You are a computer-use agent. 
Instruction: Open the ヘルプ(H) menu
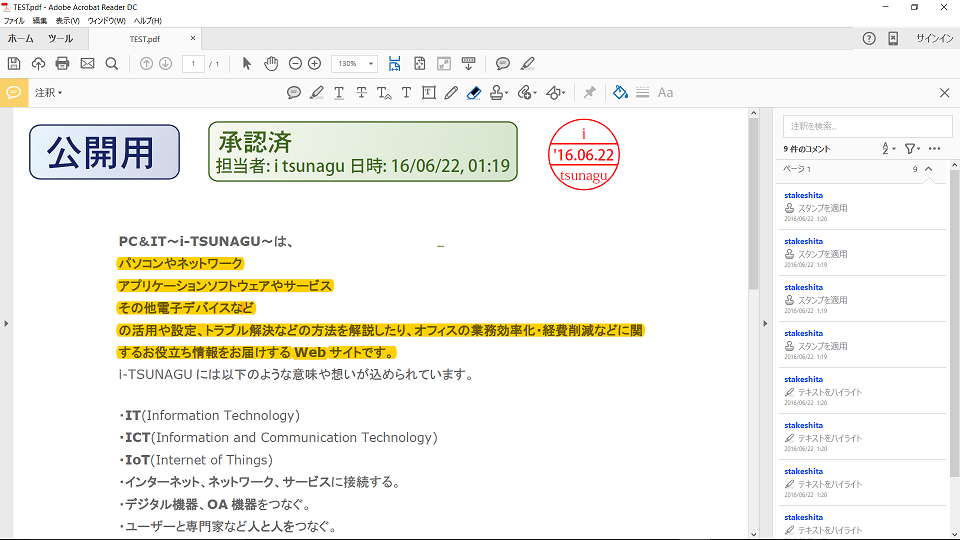[148, 21]
